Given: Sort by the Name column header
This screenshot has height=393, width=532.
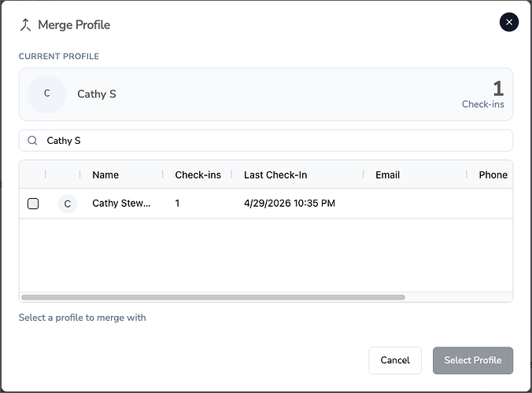Looking at the screenshot, I should coord(105,174).
